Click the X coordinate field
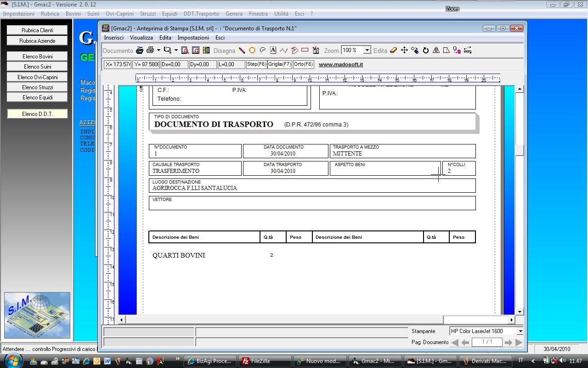The image size is (588, 368). tap(118, 64)
